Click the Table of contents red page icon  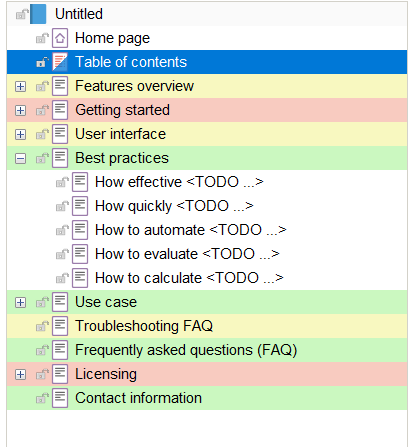pyautogui.click(x=60, y=62)
